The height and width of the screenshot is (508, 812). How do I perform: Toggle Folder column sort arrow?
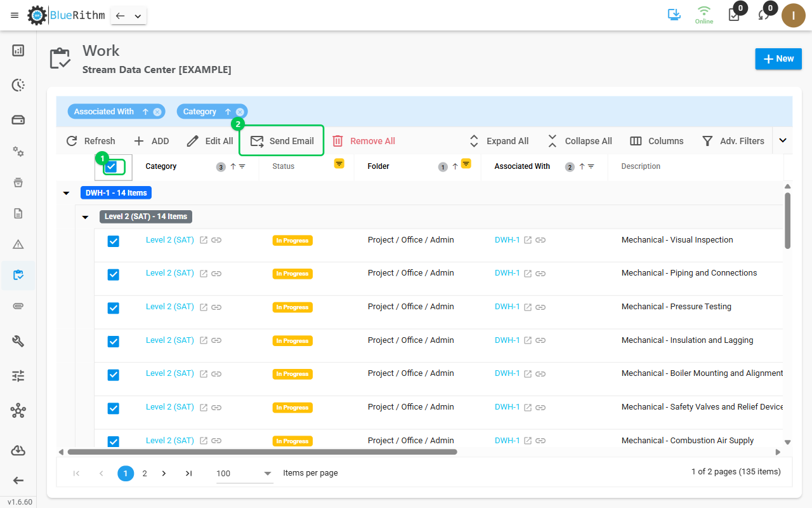455,166
